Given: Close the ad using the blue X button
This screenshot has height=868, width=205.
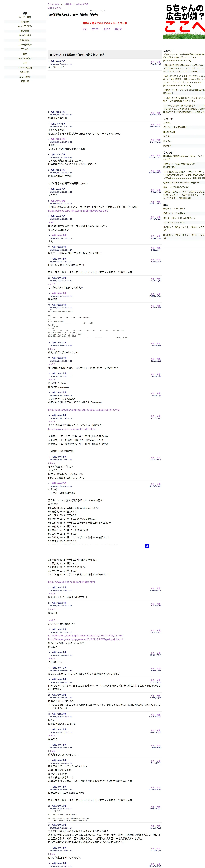Looking at the screenshot, I should click(147, 546).
